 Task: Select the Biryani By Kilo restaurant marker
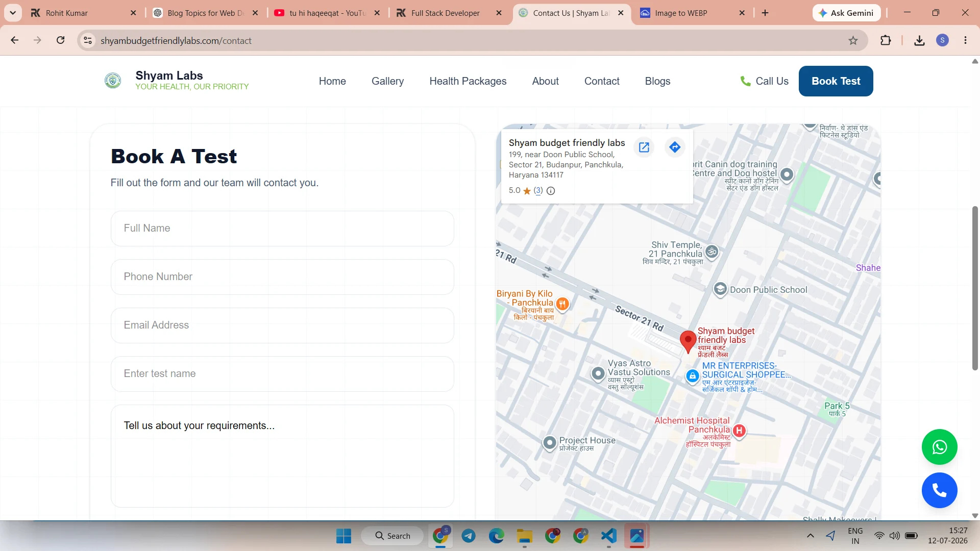(562, 304)
